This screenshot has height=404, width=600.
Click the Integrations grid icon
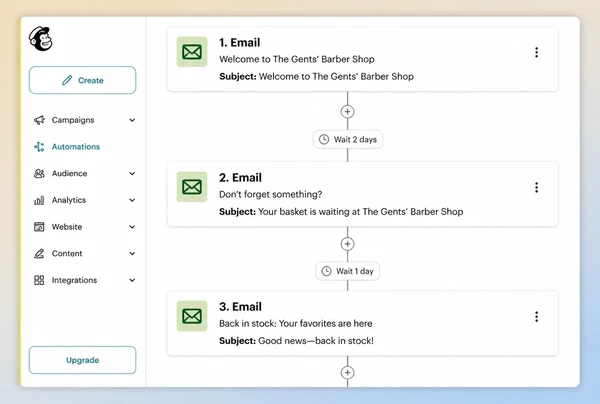click(39, 280)
